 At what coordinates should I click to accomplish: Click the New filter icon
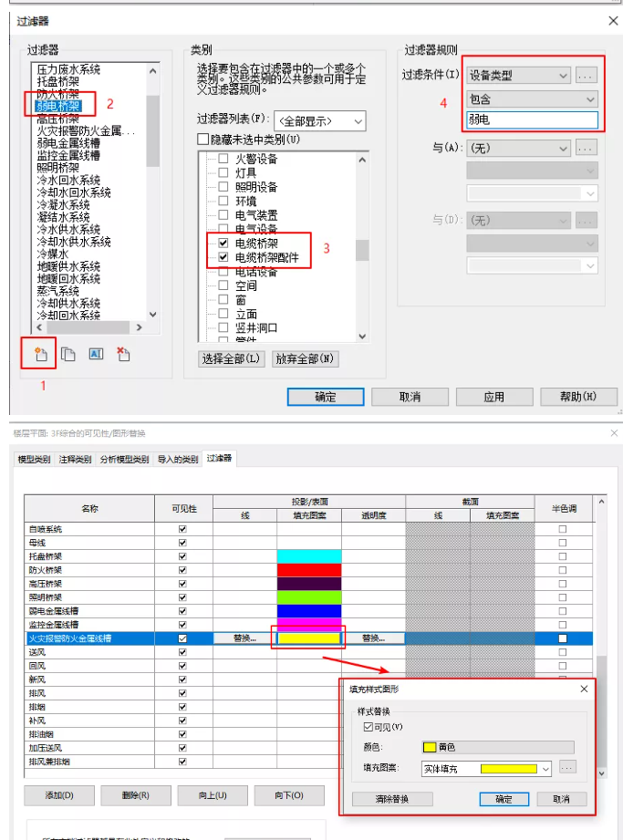coord(41,354)
